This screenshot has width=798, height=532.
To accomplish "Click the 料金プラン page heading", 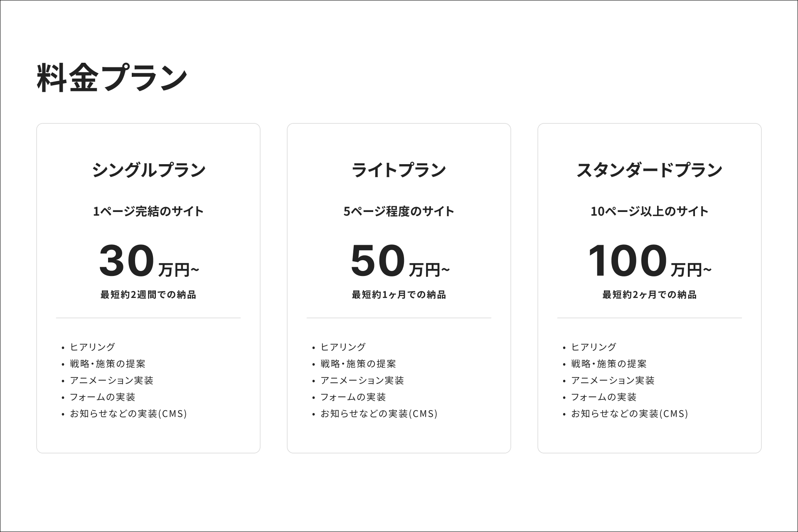I will (112, 78).
